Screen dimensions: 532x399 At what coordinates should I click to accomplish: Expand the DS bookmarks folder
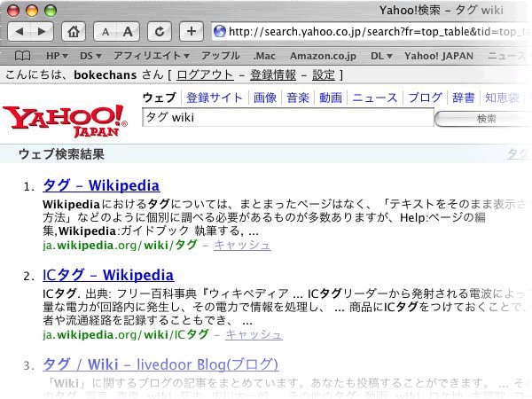[90, 55]
